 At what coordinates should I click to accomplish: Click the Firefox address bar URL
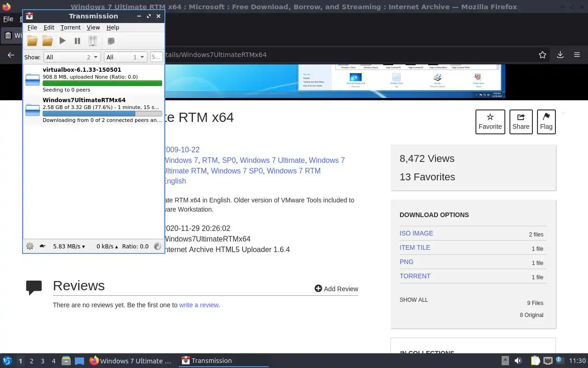[x=215, y=55]
